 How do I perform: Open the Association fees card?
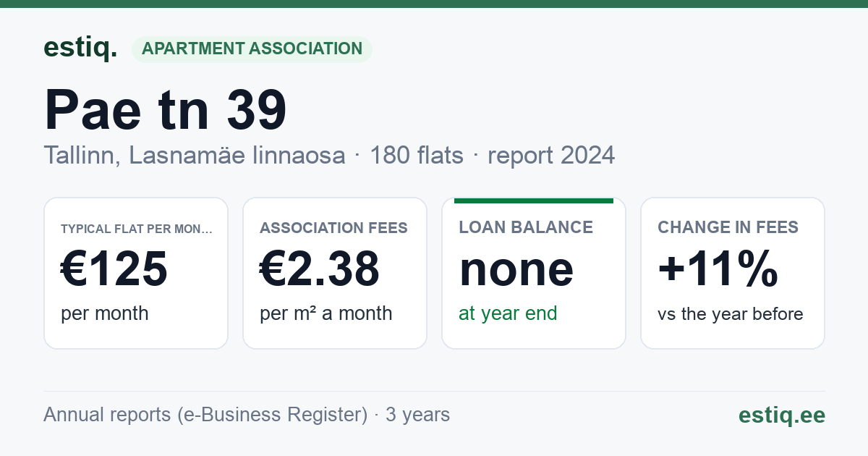(x=335, y=274)
